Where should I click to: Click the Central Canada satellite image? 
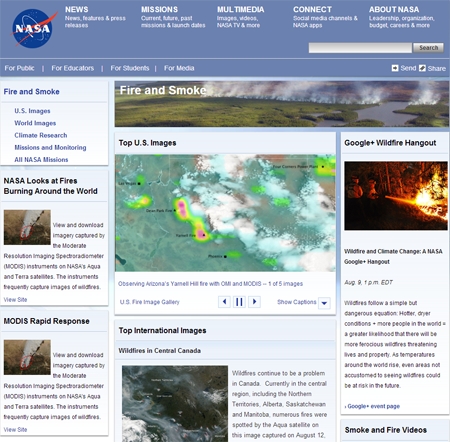click(175, 404)
